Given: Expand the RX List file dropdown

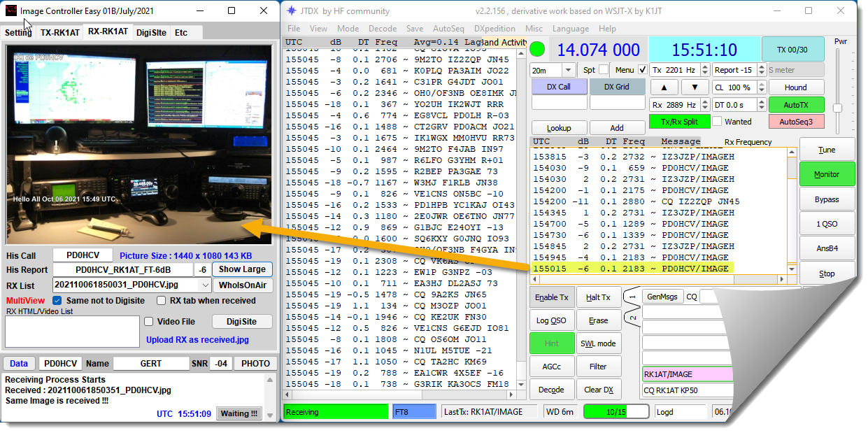Looking at the screenshot, I should (204, 285).
